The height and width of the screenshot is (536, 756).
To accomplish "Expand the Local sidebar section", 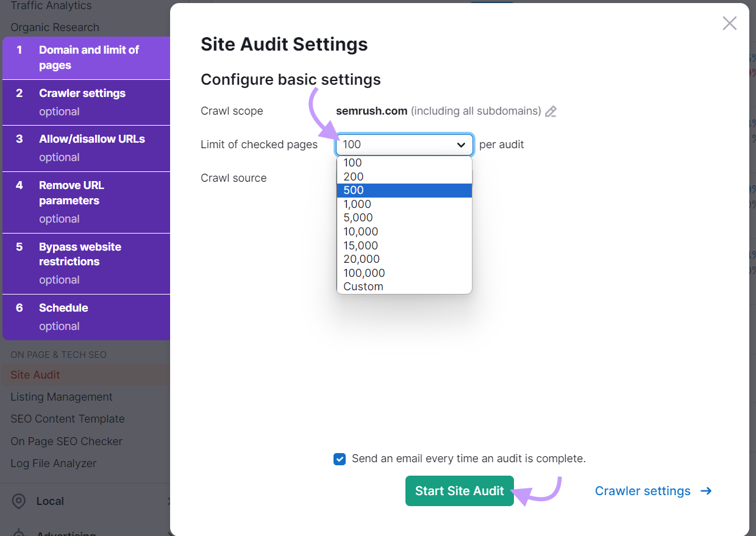I will click(x=85, y=501).
